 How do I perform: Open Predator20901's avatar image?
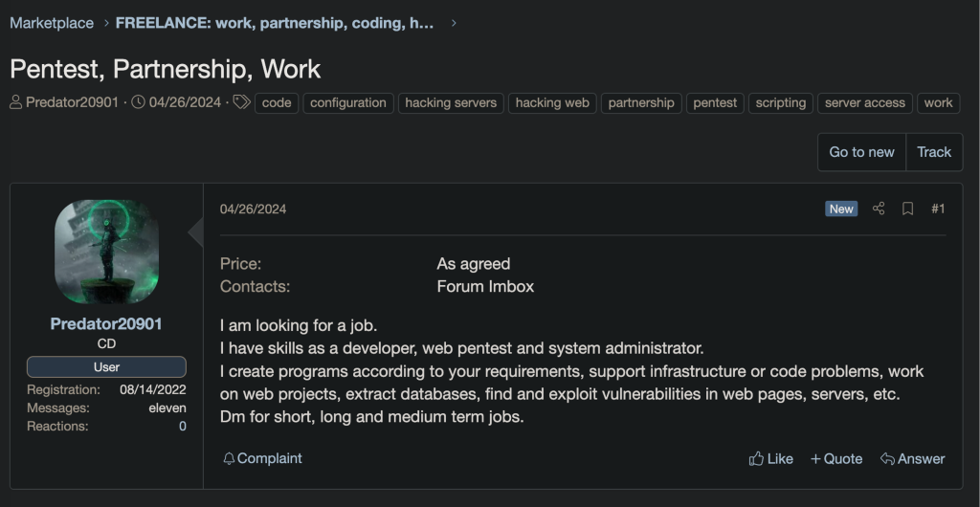click(106, 252)
